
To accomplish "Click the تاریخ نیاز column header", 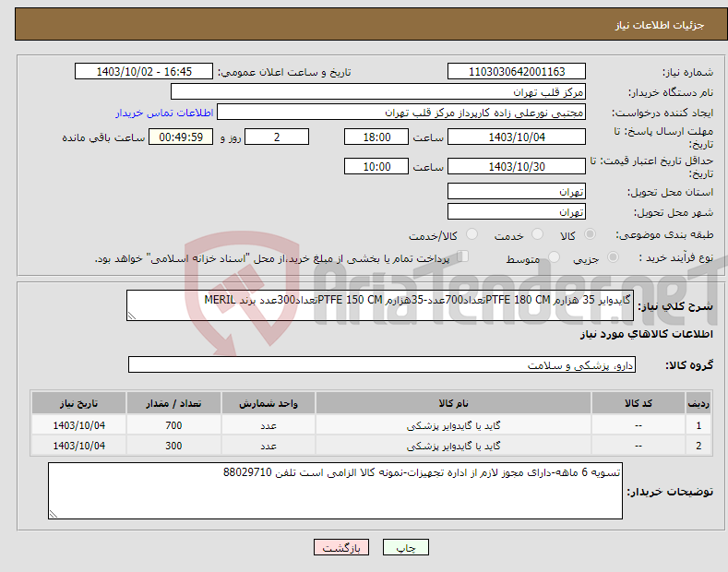I will click(x=79, y=403).
